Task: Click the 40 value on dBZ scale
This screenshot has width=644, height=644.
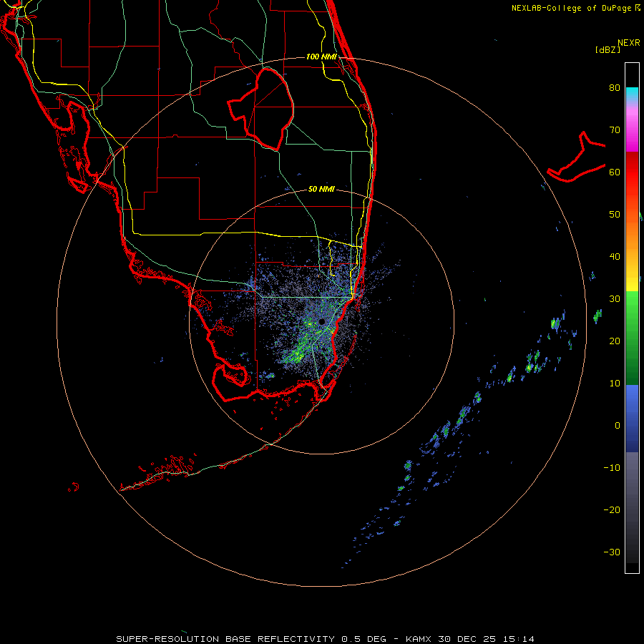Action: 615,257
